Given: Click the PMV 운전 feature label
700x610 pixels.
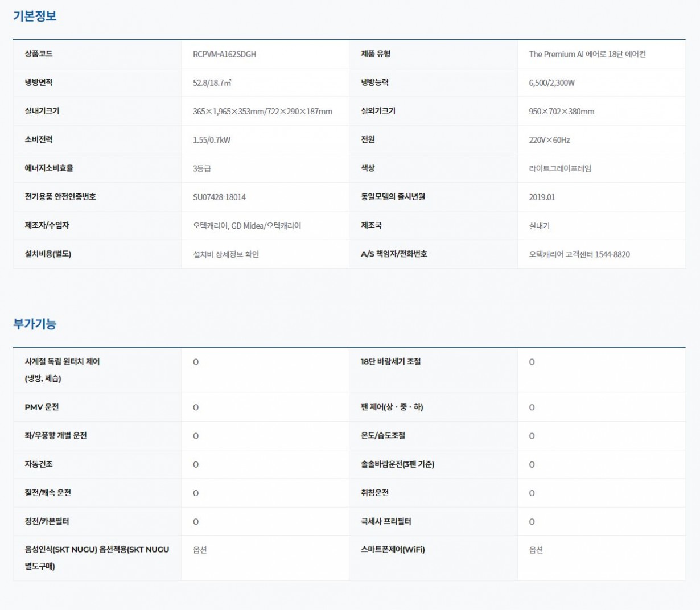Looking at the screenshot, I should [x=42, y=407].
